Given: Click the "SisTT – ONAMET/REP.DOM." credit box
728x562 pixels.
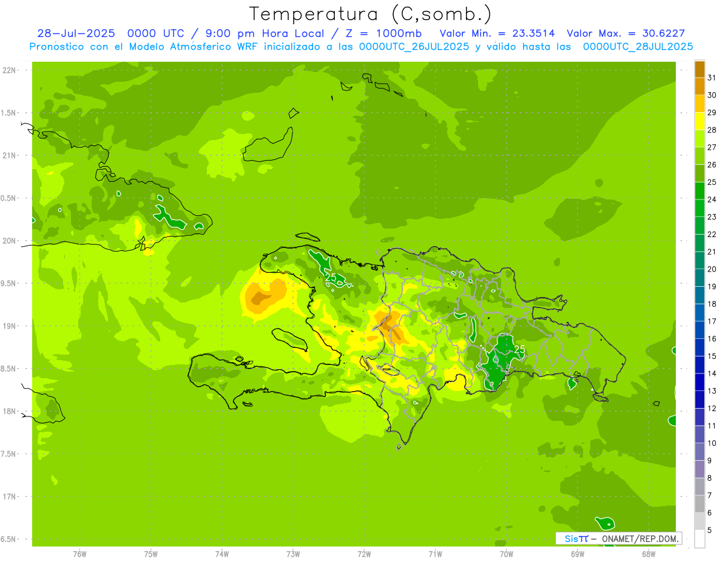Looking at the screenshot, I should click(618, 538).
